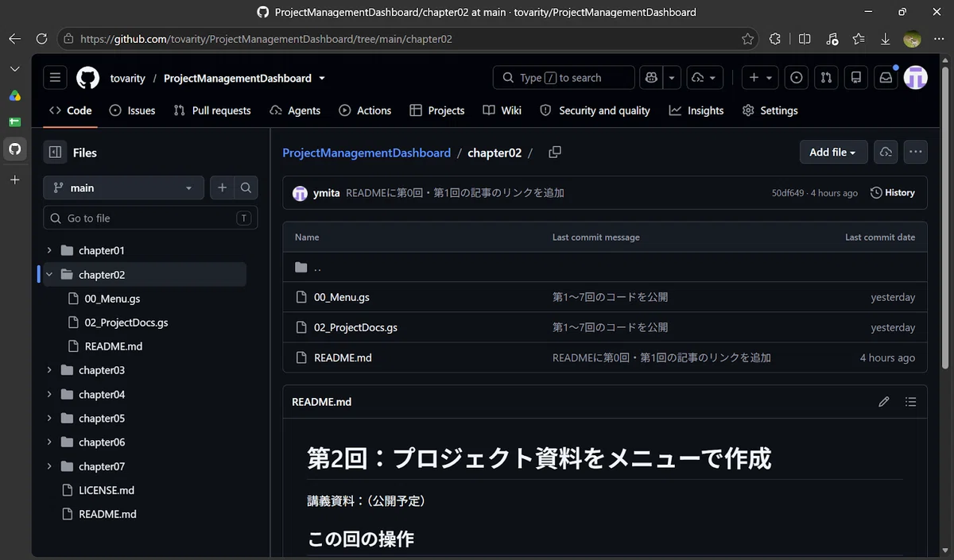Screen dimensions: 954x560
Task: Open Copilot chat icon in header
Action: point(652,78)
